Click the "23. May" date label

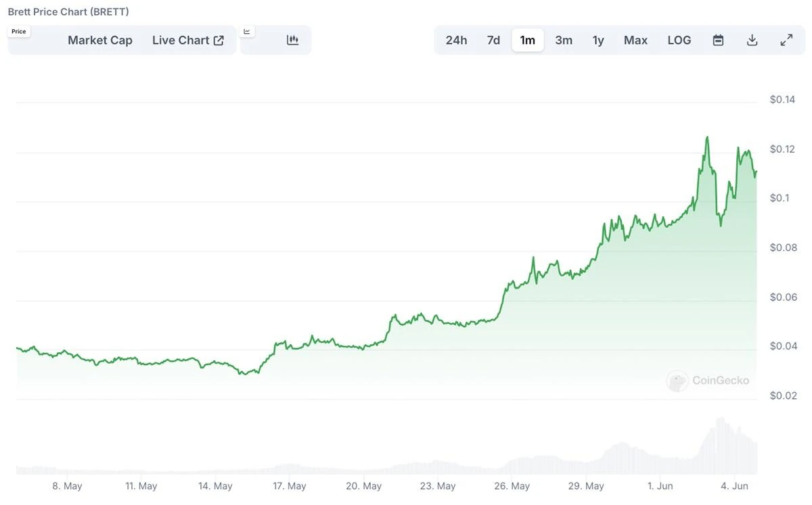pos(437,486)
